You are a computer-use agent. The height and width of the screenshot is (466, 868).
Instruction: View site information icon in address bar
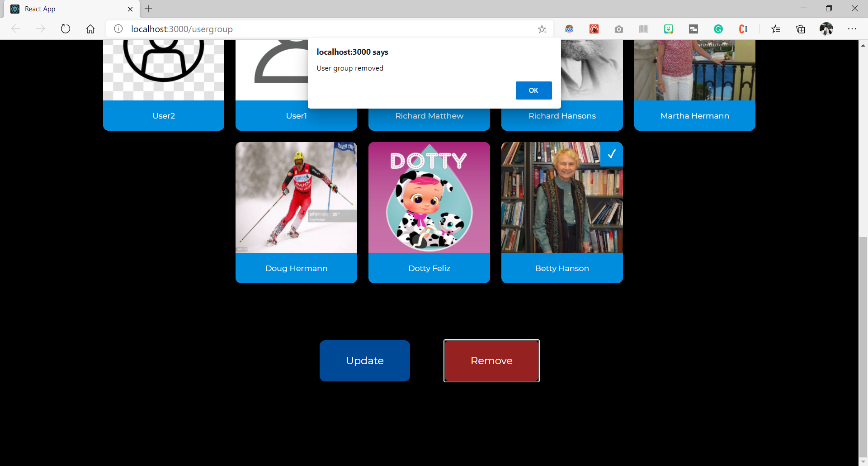tap(118, 29)
